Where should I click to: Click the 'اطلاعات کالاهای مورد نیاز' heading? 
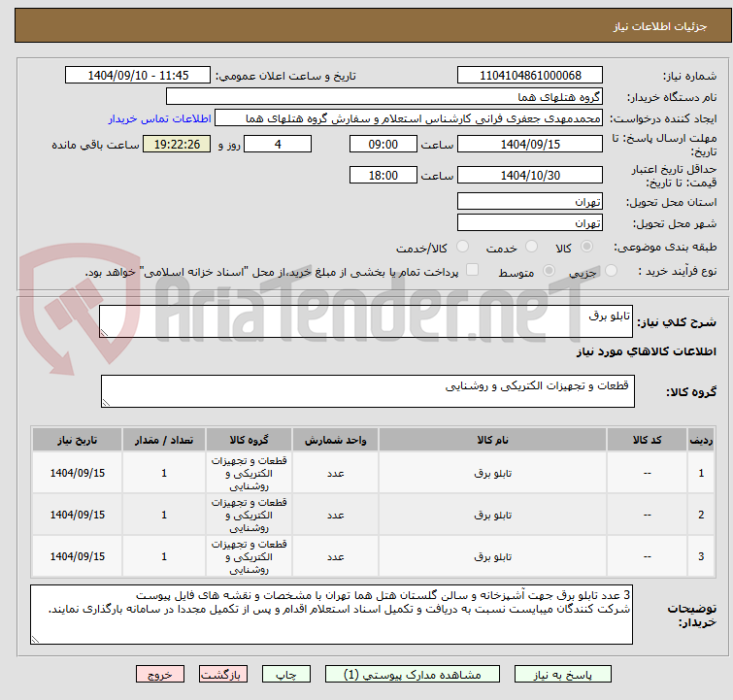tap(646, 351)
